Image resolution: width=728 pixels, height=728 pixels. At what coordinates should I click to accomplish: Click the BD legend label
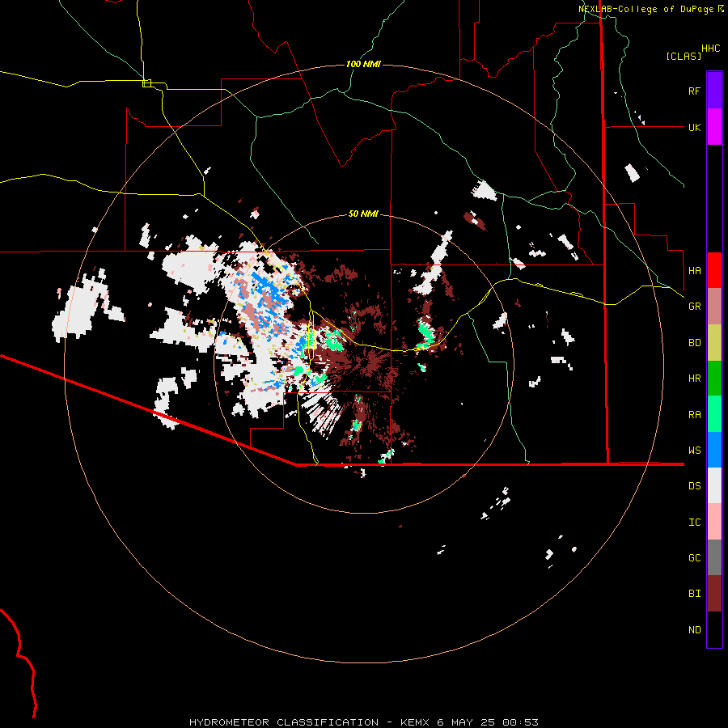point(694,343)
